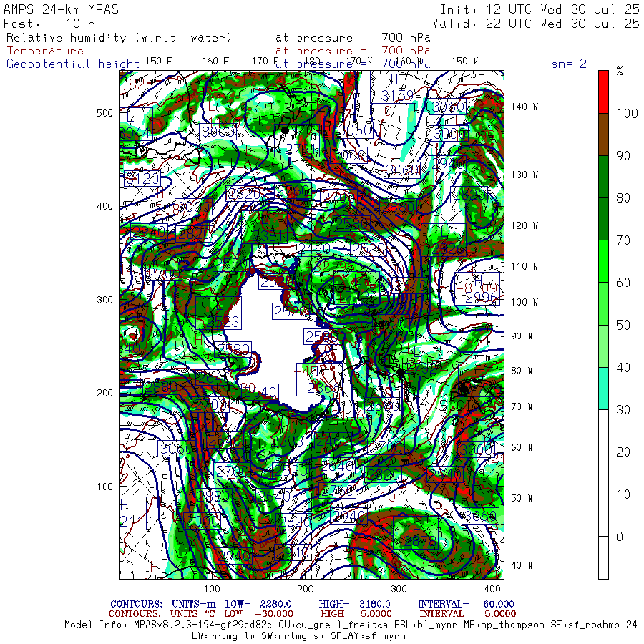The width and height of the screenshot is (644, 644).
Task: Click the '150 E' longitude label at top
Action: coord(159,62)
